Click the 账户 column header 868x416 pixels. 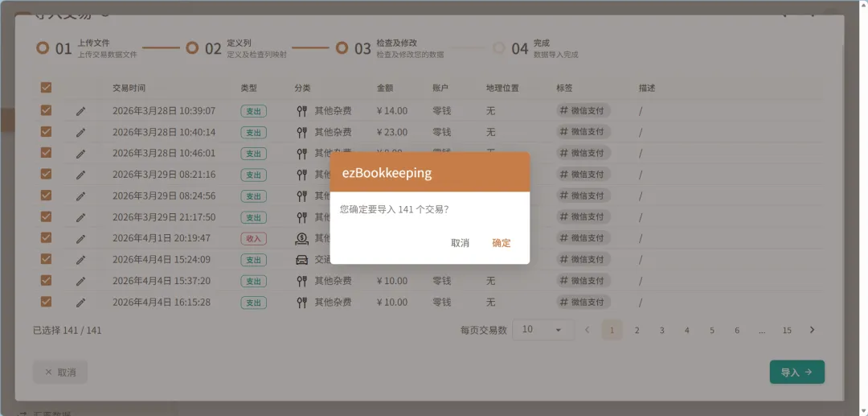(x=440, y=88)
